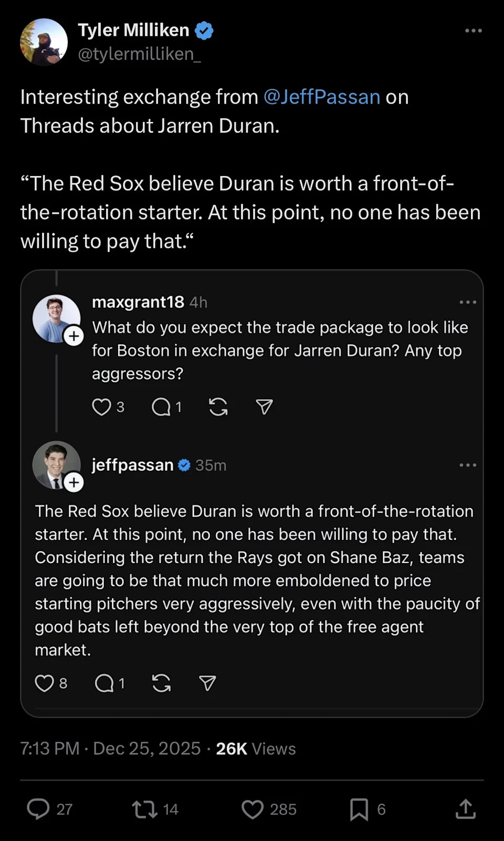Viewport: 504px width, 841px height.
Task: Open the tweet's three-dot more menu
Action: 473,30
